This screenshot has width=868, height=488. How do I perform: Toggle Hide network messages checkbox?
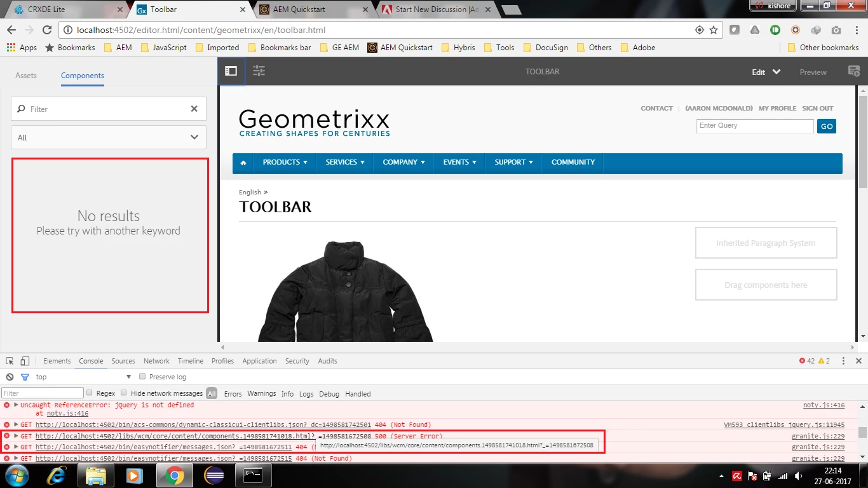click(x=124, y=393)
